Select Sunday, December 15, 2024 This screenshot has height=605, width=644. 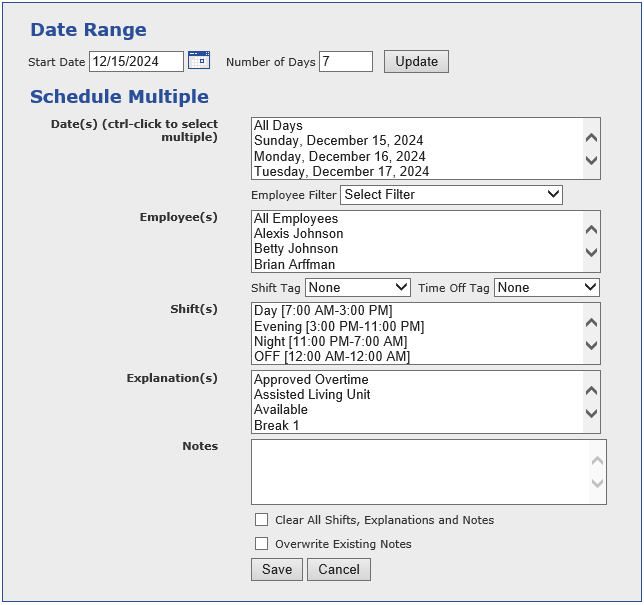tap(417, 140)
